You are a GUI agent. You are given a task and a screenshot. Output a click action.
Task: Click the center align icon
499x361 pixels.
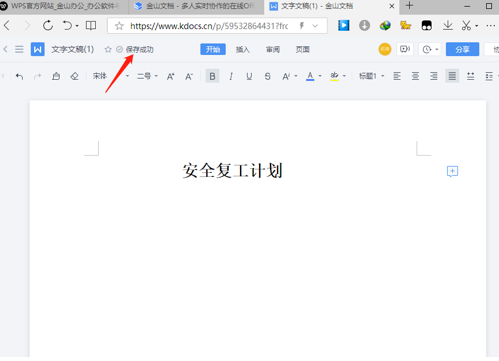415,76
